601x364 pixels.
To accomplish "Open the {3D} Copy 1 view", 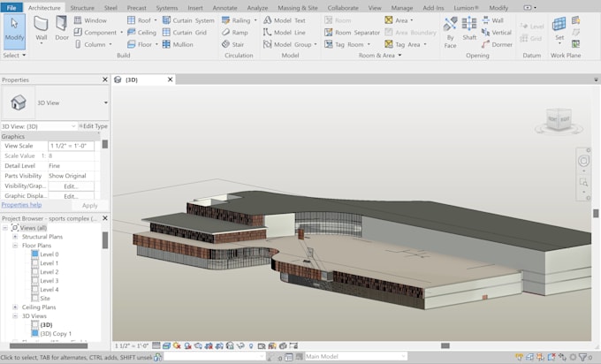I will [56, 333].
